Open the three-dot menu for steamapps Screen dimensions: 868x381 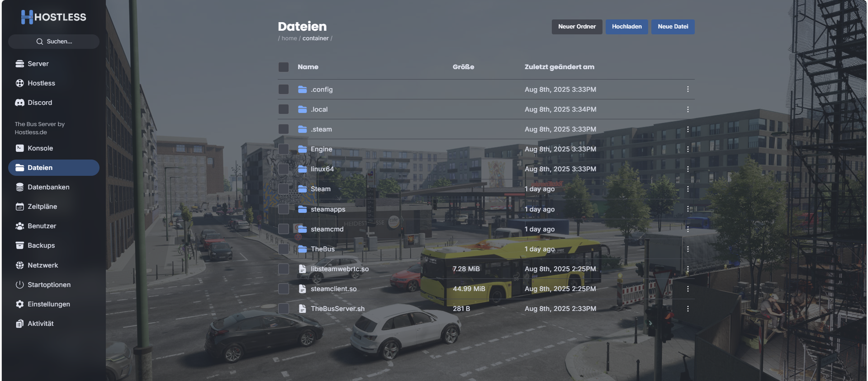click(x=688, y=209)
